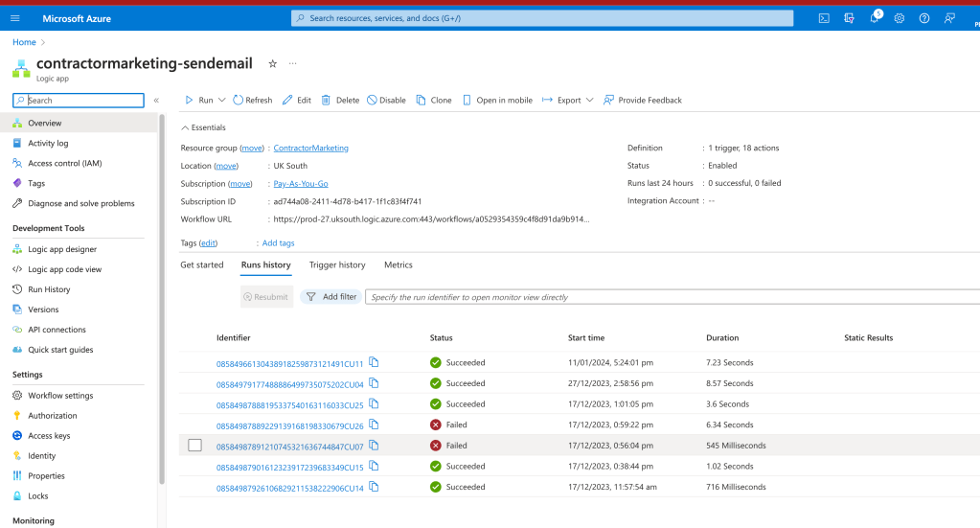The height and width of the screenshot is (528, 980).
Task: Copy the identifier ending CU25
Action: (374, 403)
